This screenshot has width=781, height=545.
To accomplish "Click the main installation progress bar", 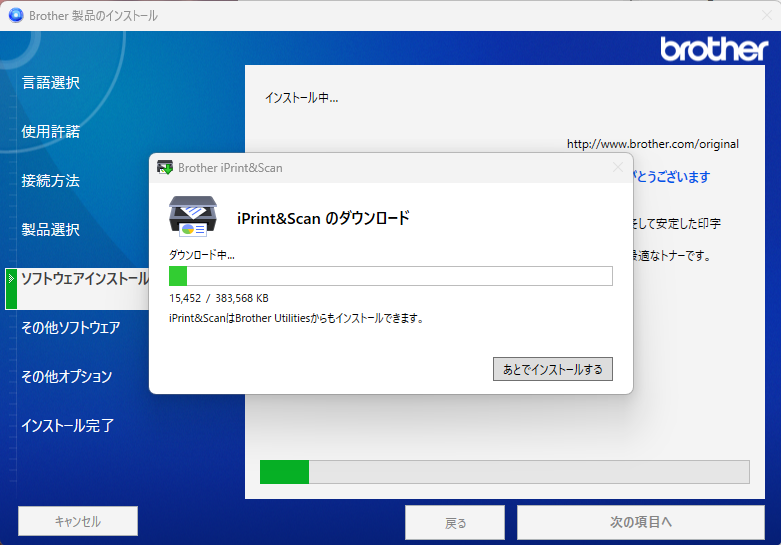I will pos(505,472).
